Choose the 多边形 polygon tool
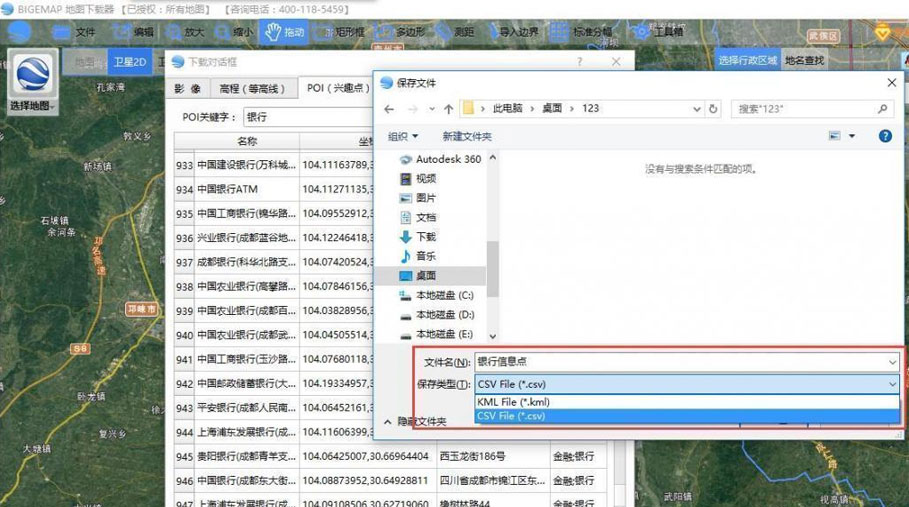This screenshot has height=507, width=909. coord(401,32)
